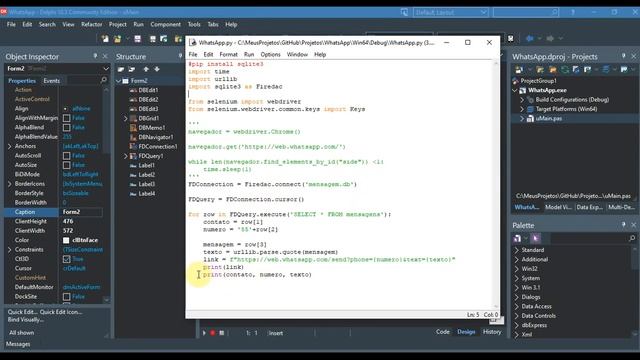
Task: Click the Object Inspector vertical scrollbar
Action: pos(106,195)
